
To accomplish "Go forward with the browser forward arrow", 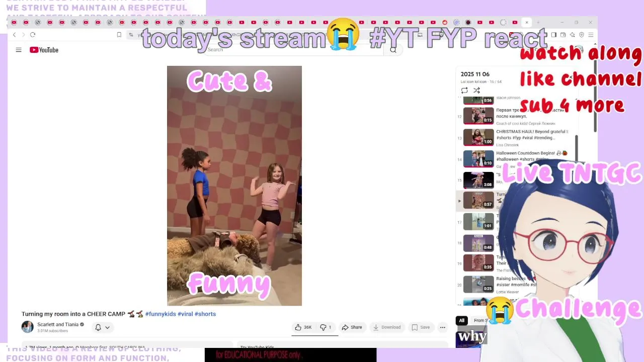I will coord(23,35).
